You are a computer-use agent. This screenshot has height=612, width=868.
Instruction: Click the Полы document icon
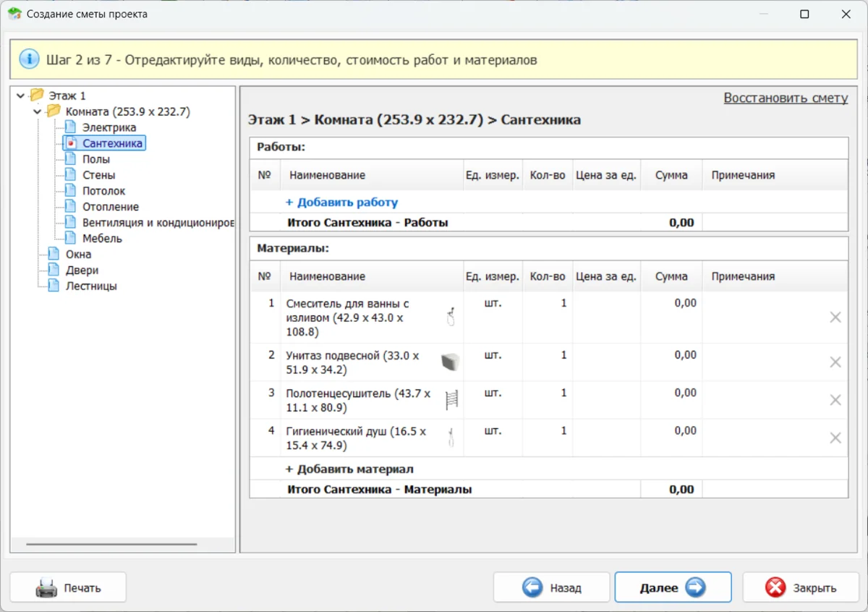[70, 159]
